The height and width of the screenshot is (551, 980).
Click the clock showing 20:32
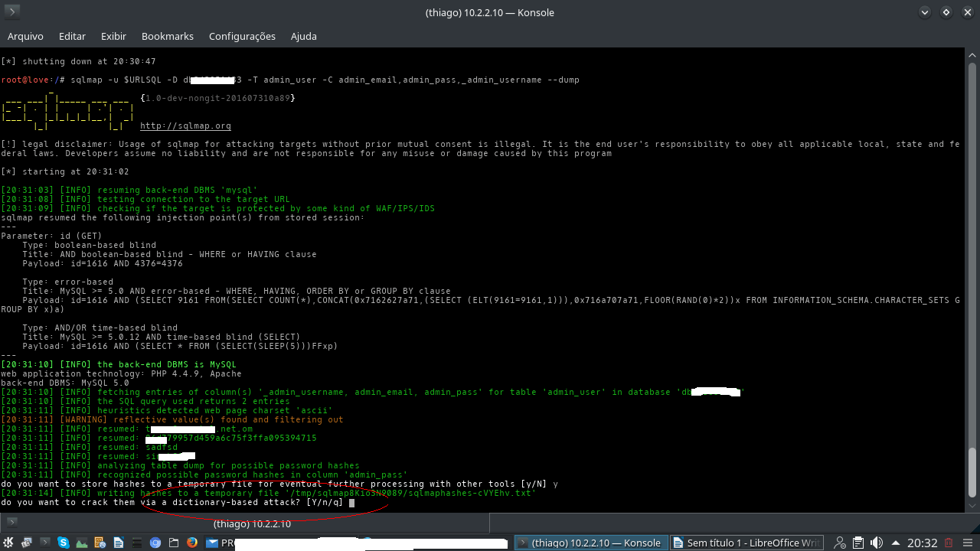point(922,543)
